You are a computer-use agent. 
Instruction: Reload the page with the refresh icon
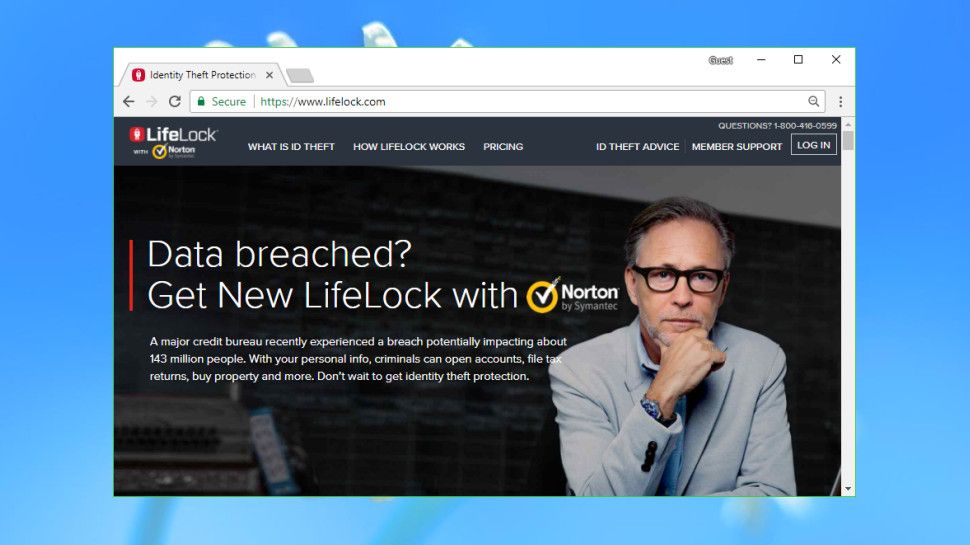click(x=175, y=101)
